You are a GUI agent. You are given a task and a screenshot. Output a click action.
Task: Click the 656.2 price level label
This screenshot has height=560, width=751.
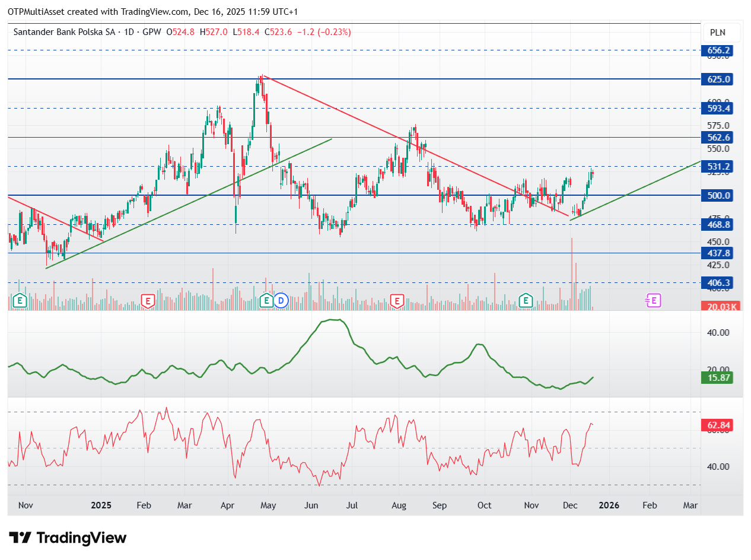click(x=718, y=50)
